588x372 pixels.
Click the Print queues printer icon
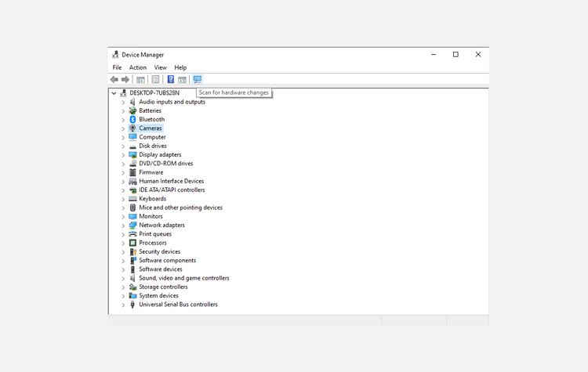point(132,234)
